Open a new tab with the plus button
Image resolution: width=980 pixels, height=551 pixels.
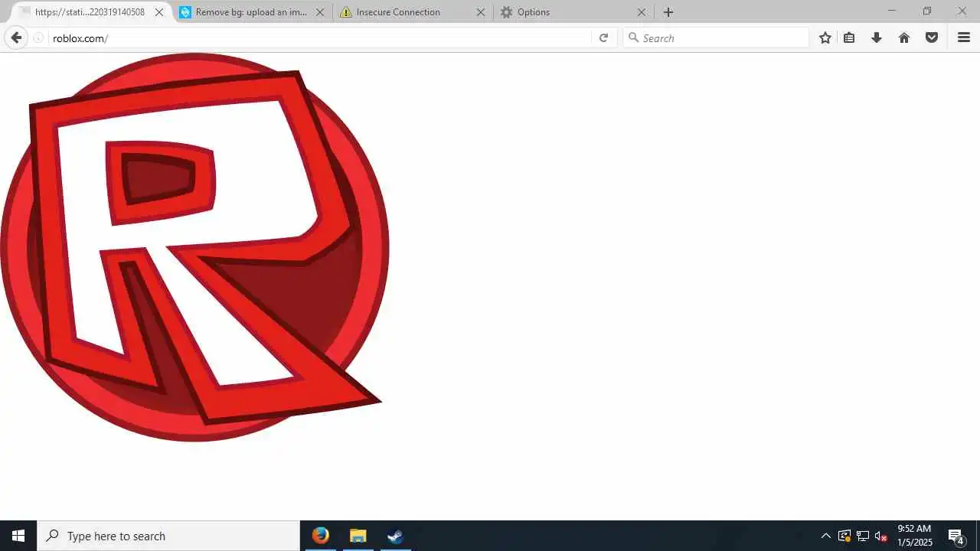tap(668, 12)
